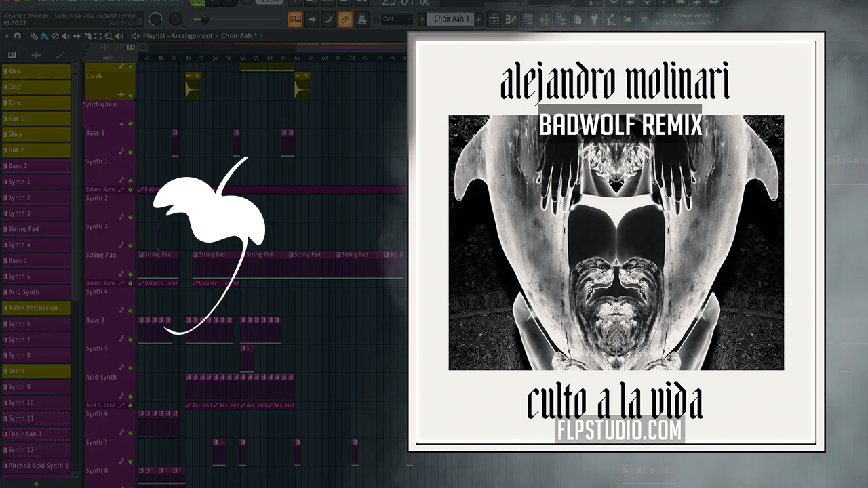
Task: Select the pattern clip on the Synth 5 track
Action: coord(247,357)
